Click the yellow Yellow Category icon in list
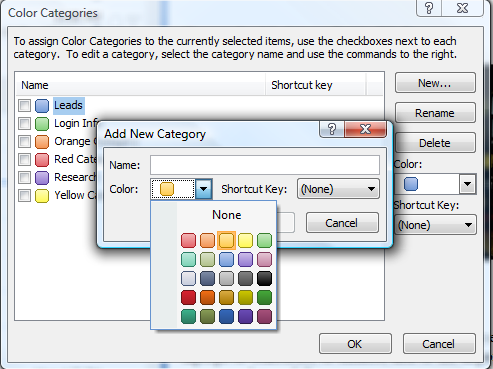Viewport: 493px width, 369px height. 42,196
